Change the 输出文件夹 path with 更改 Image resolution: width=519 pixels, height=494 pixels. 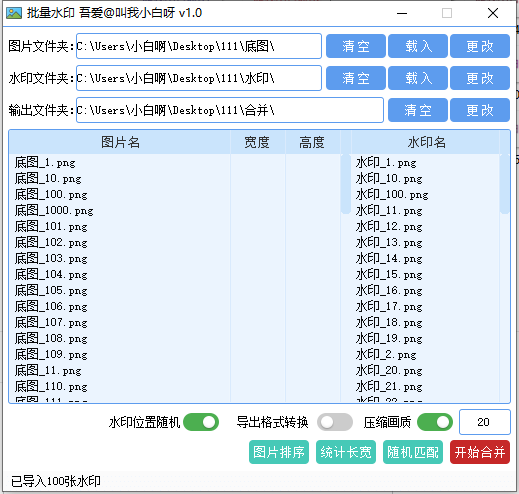point(480,110)
